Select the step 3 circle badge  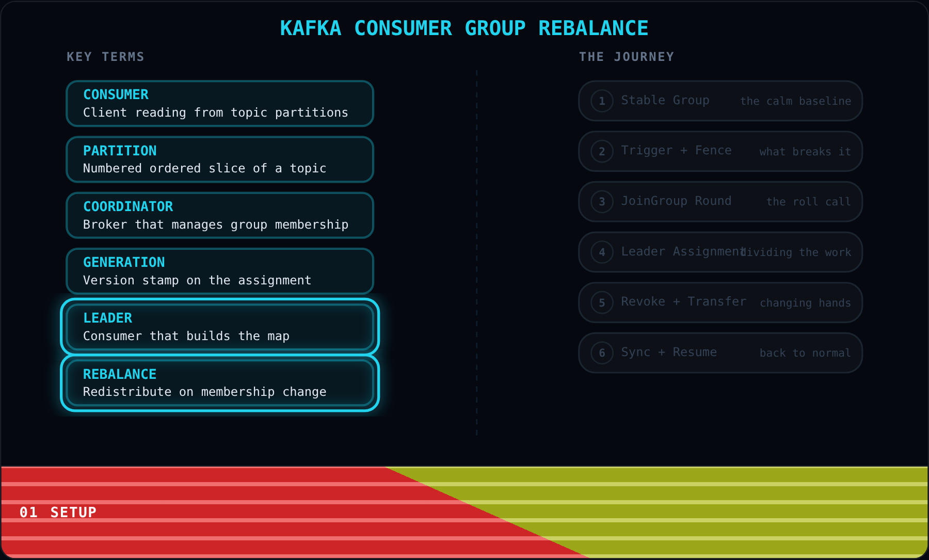pos(602,201)
